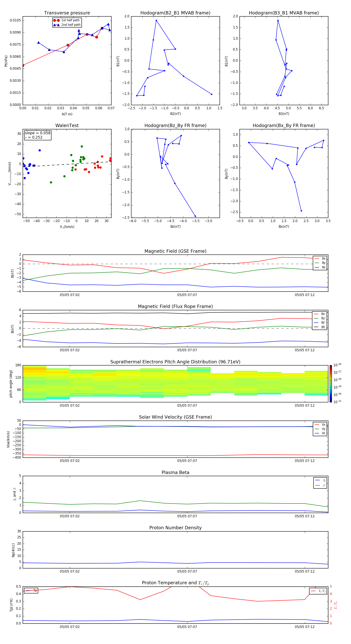Click 'Hodogram(B2_B1 MVAB frame)' title
This screenshot has width=351, height=644.
coord(175,13)
